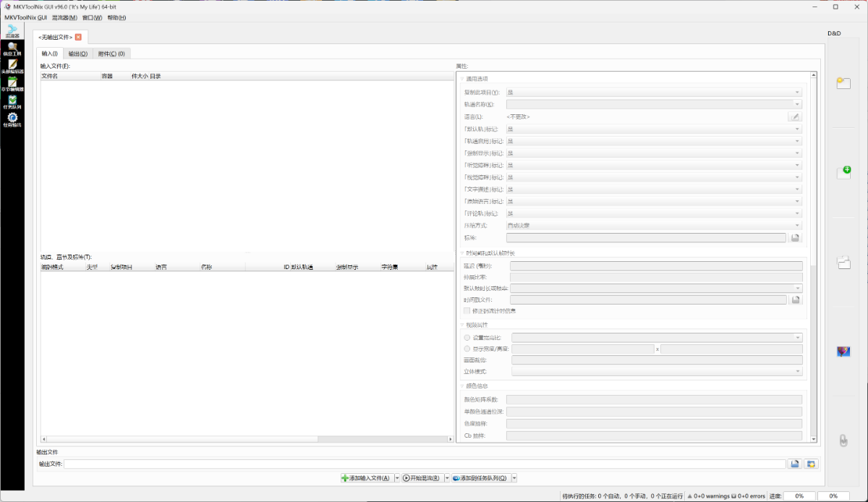Collapse the 时间戳和默认帧时长 section
Image resolution: width=868 pixels, height=502 pixels.
pyautogui.click(x=462, y=253)
